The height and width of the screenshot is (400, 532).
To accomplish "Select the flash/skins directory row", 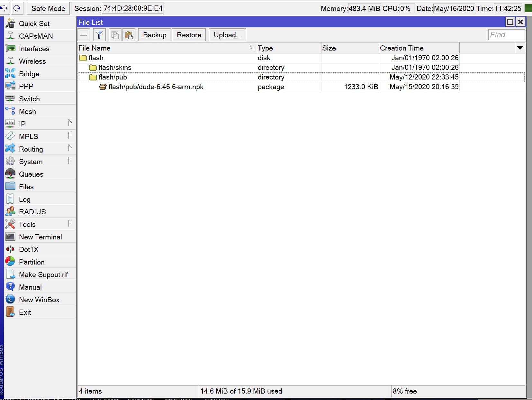I will [x=301, y=68].
